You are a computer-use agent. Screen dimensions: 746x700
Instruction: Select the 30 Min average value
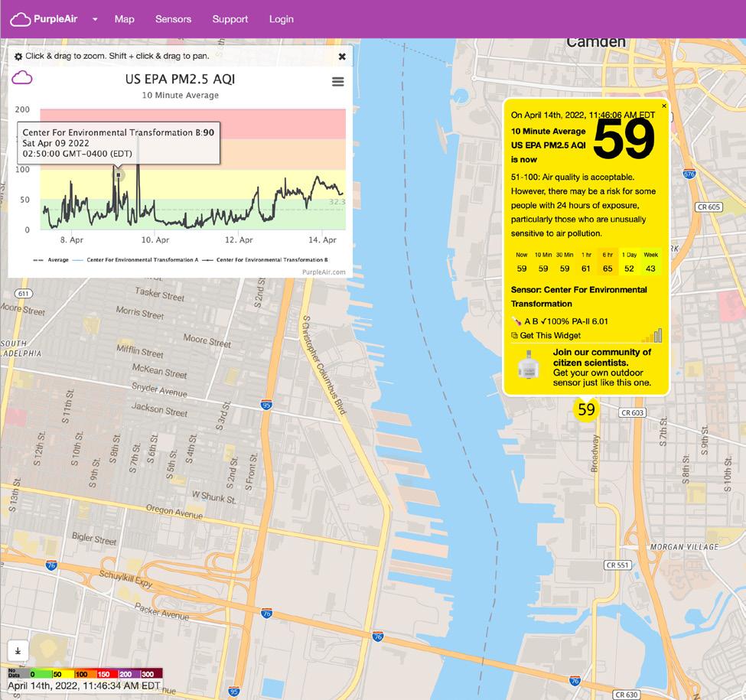pos(565,269)
